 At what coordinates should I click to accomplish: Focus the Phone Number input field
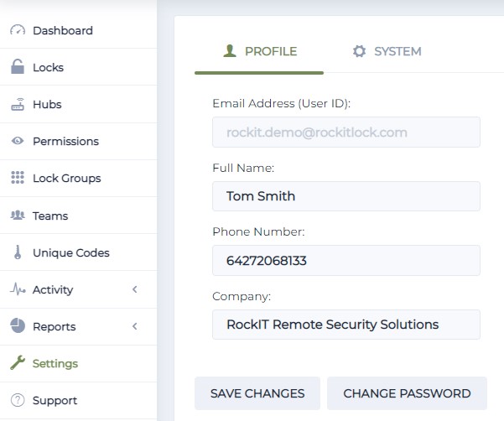(346, 260)
